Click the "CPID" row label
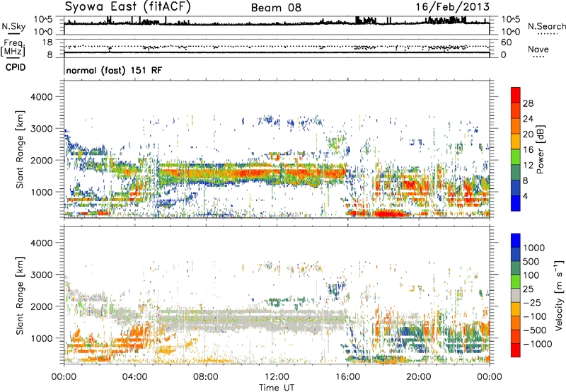This screenshot has height=392, width=566. pos(15,67)
